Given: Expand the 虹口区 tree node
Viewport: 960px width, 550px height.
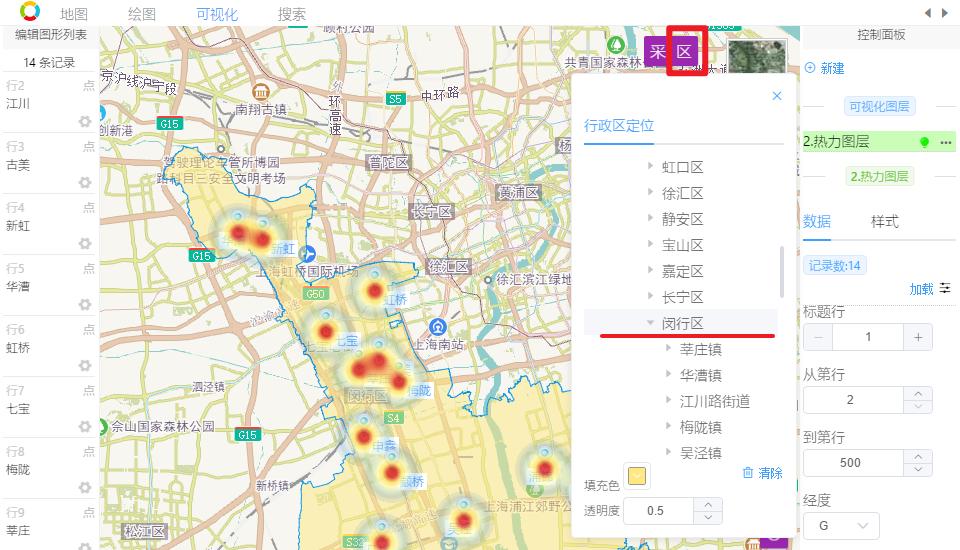Looking at the screenshot, I should tap(650, 166).
